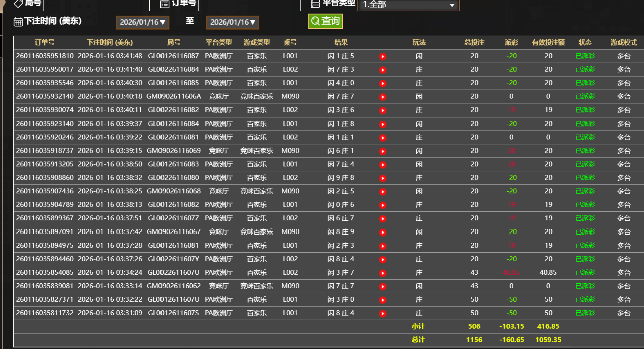
Task: Play replay for last row order 260116035811732
Action: click(383, 314)
